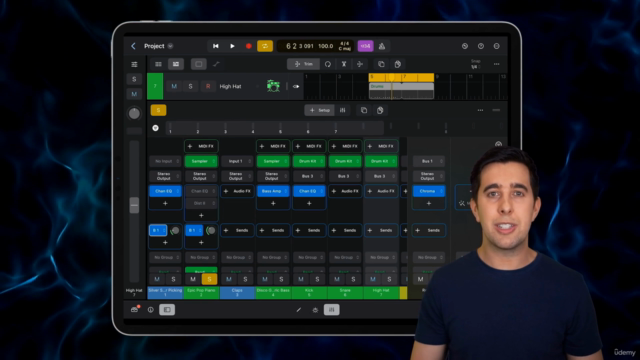Open the browser icon at bottom left
Image resolution: width=640 pixels, height=360 pixels.
click(x=134, y=310)
